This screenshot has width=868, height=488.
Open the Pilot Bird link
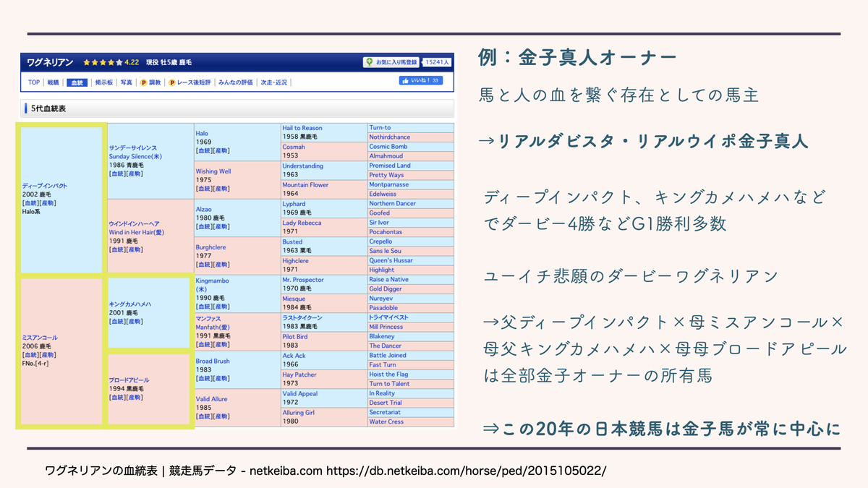tap(294, 337)
